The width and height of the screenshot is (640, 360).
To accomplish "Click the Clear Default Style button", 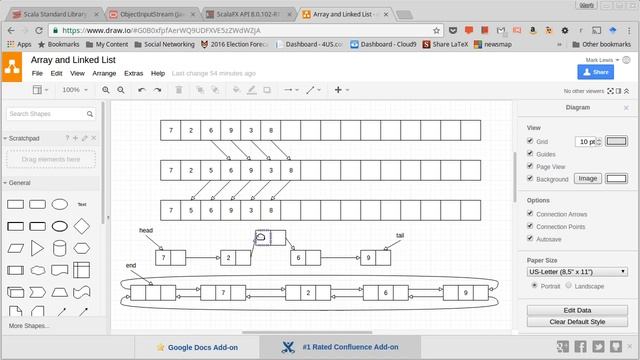I will [577, 322].
